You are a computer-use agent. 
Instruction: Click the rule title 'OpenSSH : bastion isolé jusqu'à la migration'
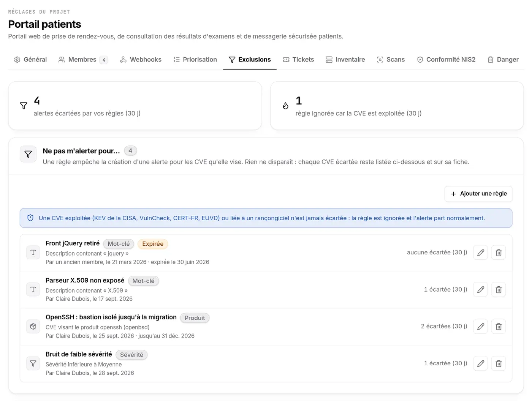111,317
